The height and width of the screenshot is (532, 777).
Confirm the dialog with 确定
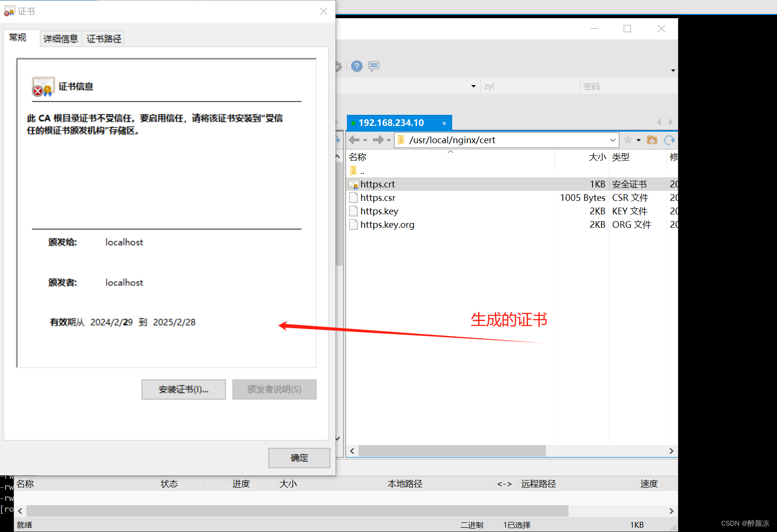click(x=299, y=458)
